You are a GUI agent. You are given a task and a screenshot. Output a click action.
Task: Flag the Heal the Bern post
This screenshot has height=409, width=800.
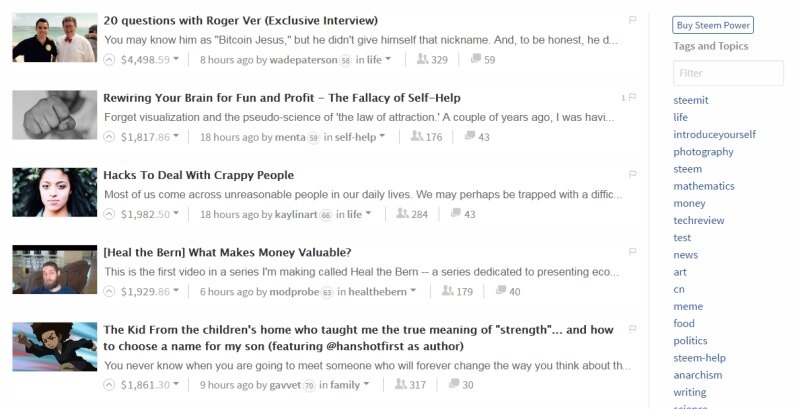633,251
